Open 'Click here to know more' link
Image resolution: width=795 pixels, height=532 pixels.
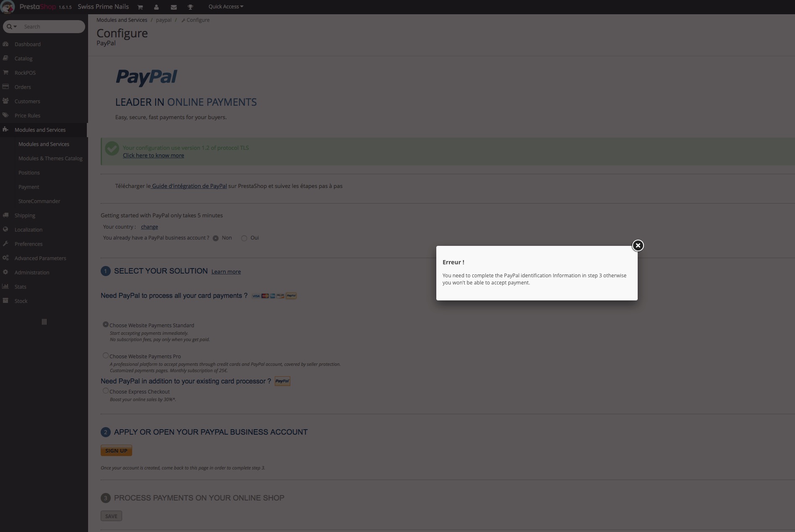154,155
